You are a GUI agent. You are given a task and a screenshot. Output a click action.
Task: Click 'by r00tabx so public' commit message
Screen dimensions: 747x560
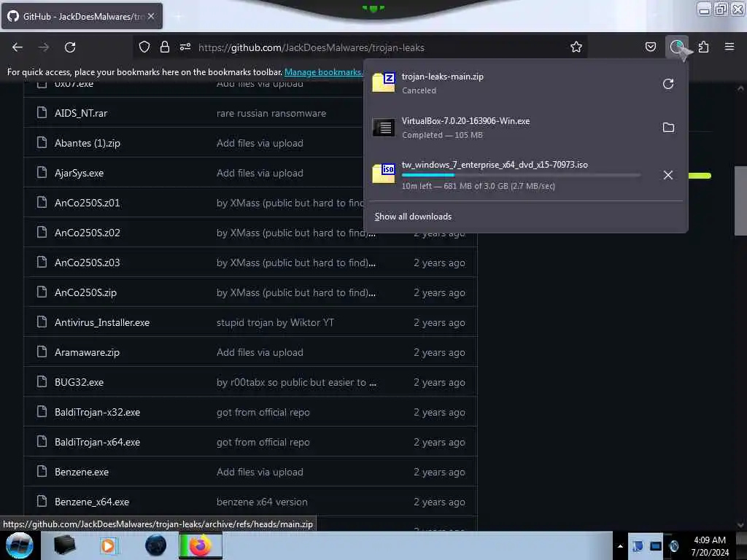pyautogui.click(x=296, y=382)
